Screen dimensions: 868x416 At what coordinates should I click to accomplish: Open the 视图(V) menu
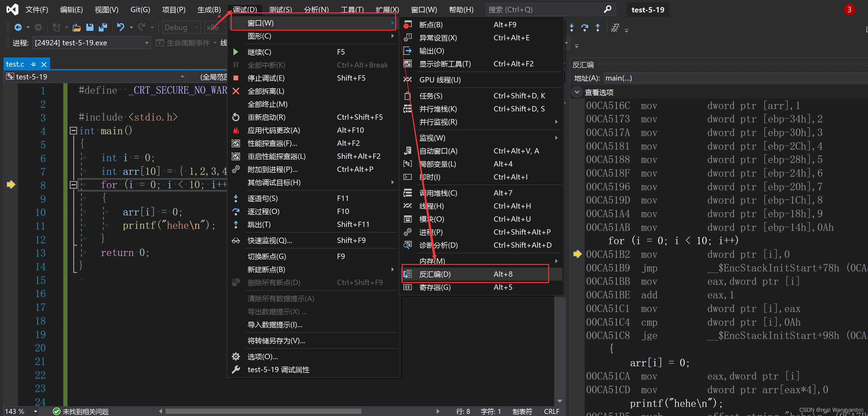(106, 9)
